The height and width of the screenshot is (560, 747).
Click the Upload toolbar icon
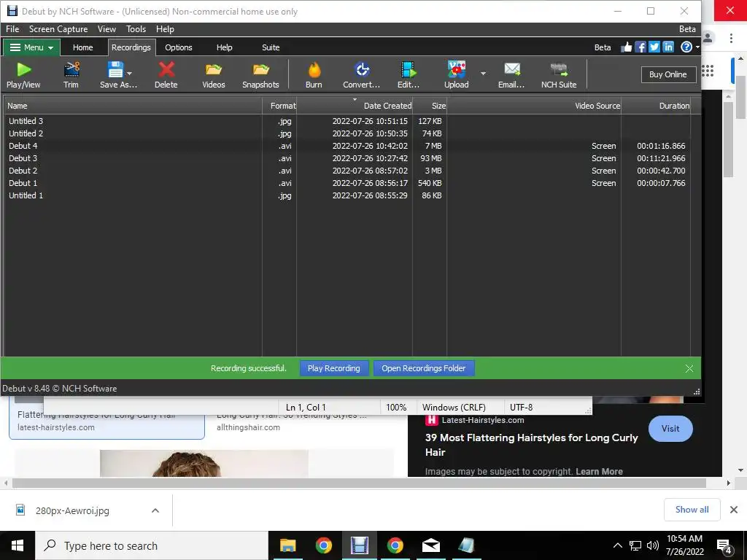coord(457,69)
